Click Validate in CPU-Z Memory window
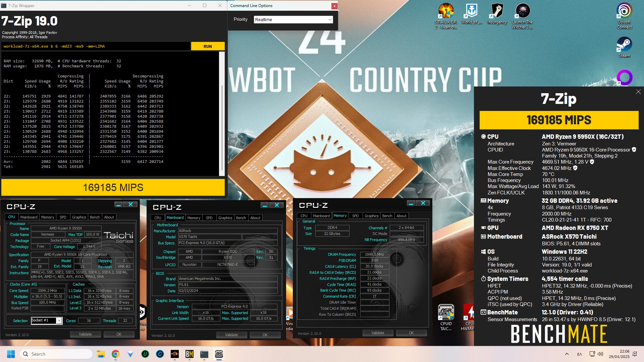644x362 pixels. 378,333
